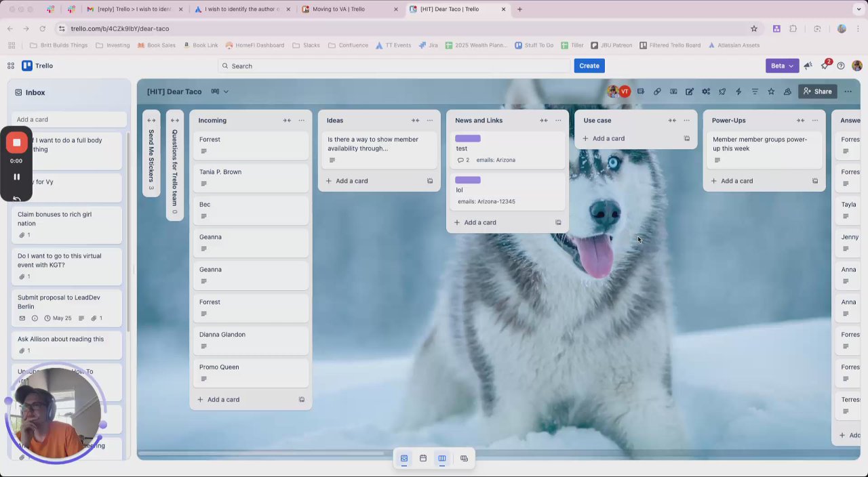Open the feedback megaphone icon
This screenshot has width=868, height=477.
click(x=808, y=66)
